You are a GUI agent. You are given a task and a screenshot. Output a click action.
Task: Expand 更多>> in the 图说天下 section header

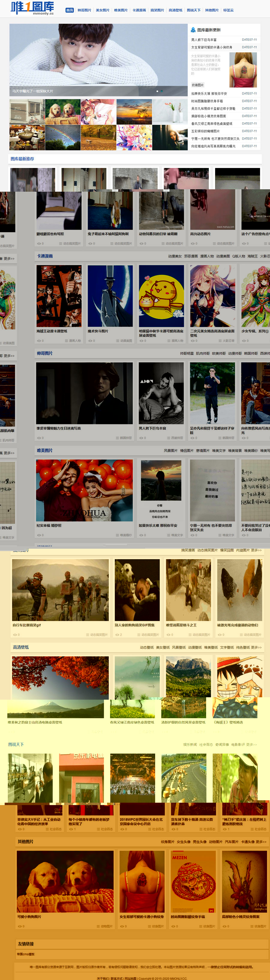(x=251, y=744)
